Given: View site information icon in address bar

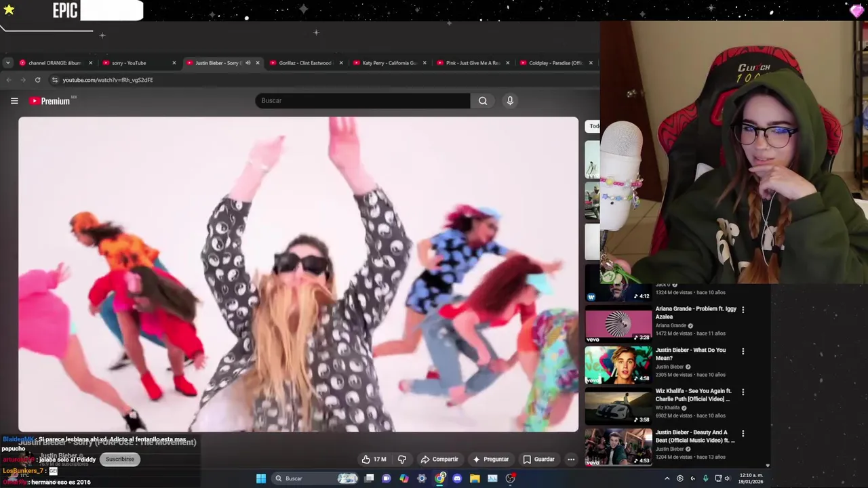Looking at the screenshot, I should click(55, 80).
